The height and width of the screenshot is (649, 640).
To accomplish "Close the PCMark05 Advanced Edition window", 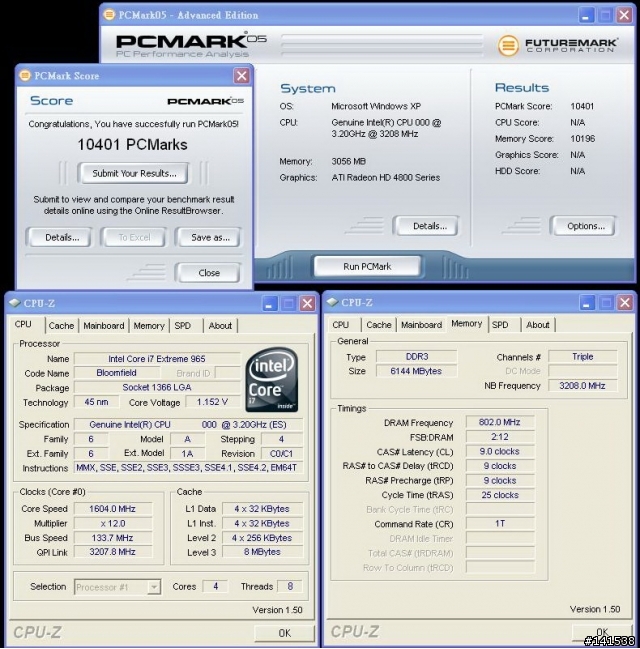I will tap(624, 15).
